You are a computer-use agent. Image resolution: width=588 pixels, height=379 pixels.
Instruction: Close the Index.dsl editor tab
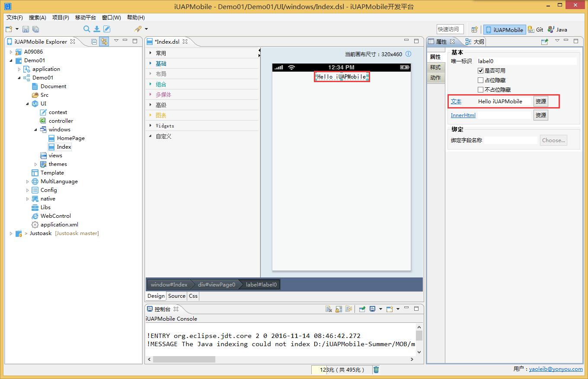(x=185, y=41)
